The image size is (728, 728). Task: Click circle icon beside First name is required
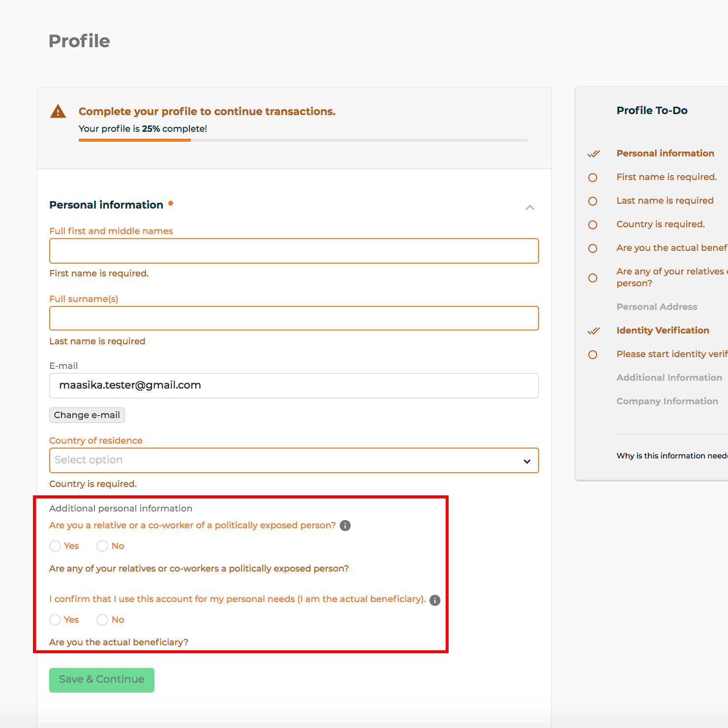[593, 178]
